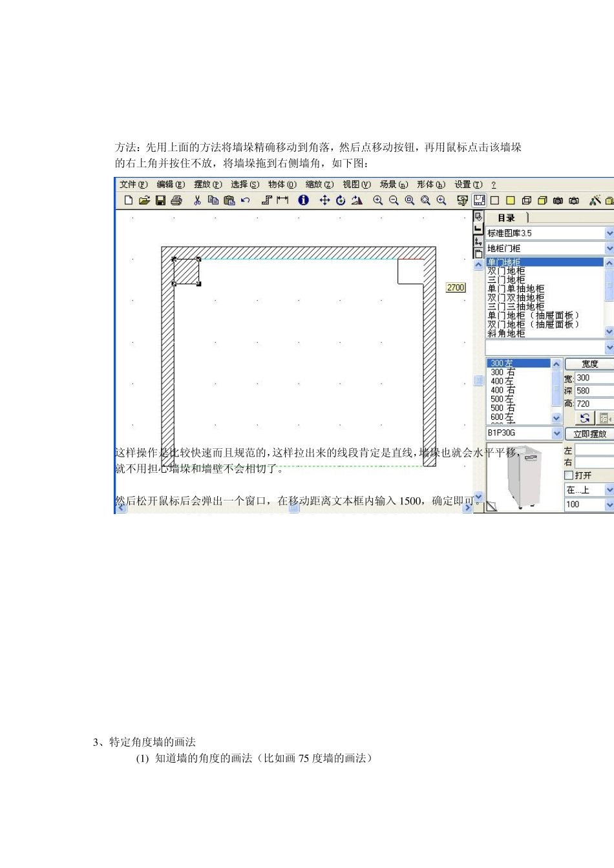The image size is (614, 868).
Task: Click the Save disk icon
Action: (160, 200)
